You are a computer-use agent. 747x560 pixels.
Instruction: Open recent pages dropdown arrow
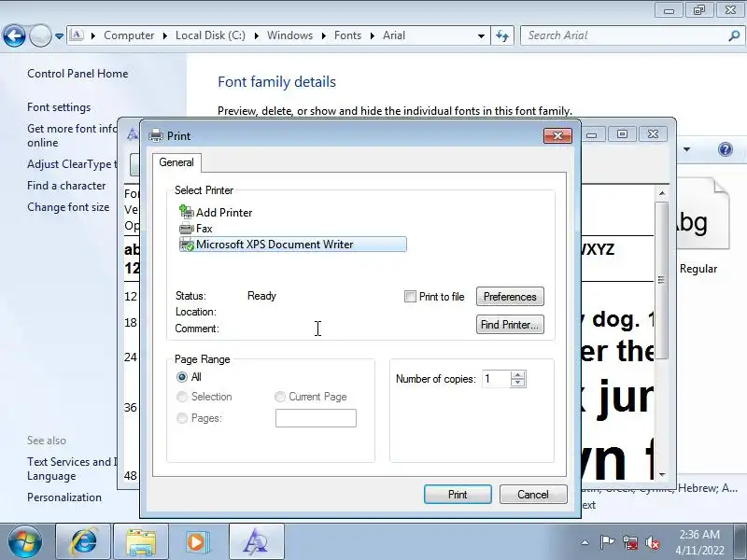[x=59, y=35]
